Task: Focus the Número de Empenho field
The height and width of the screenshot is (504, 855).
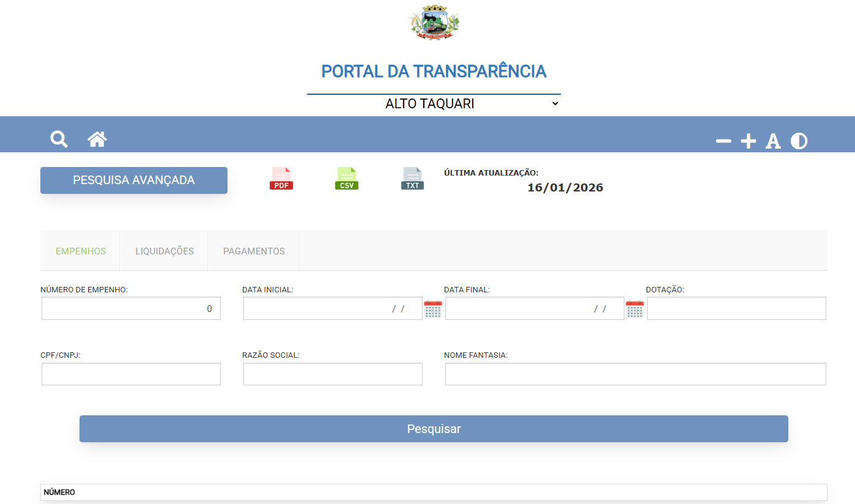Action: click(131, 309)
